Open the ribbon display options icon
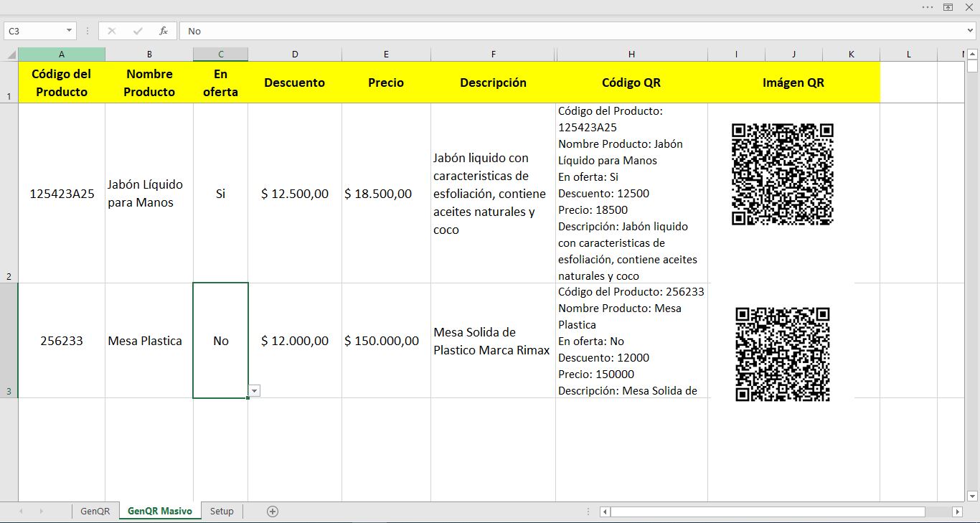Viewport: 980px width, 523px height. (948, 6)
